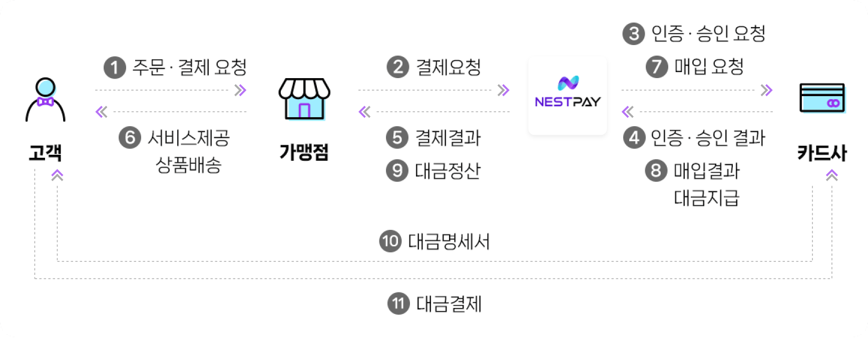
Task: Click the 매입 요청 text
Action: 709,67
